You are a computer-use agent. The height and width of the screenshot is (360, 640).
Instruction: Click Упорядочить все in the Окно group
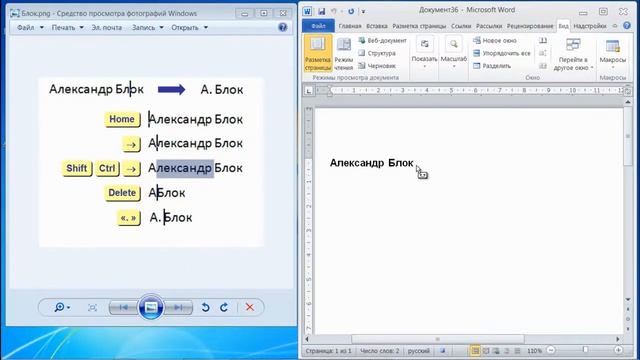coord(502,53)
